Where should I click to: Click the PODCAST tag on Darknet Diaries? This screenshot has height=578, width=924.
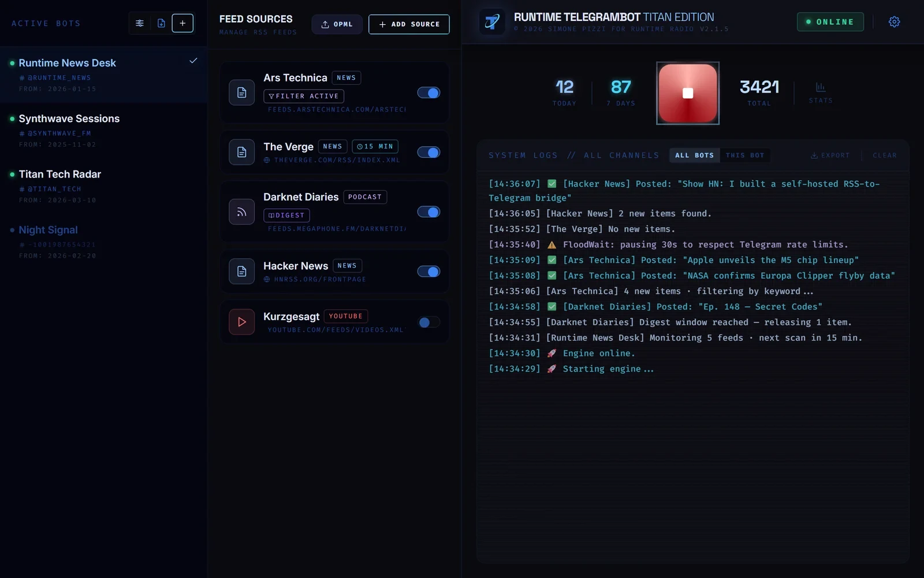(x=365, y=197)
